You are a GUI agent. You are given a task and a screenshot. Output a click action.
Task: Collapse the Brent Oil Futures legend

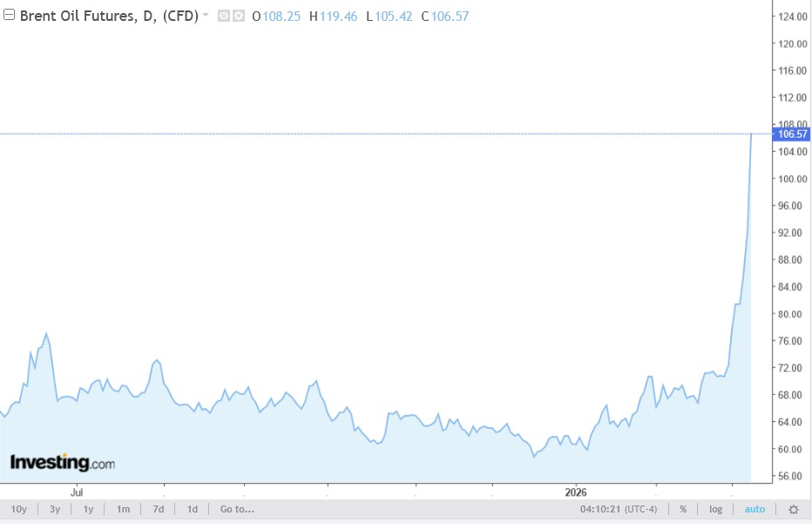point(10,16)
